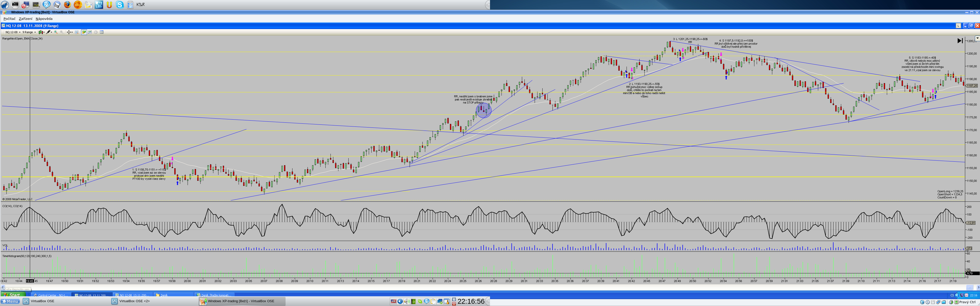Click the zoom out magnifier icon
Screen dimensions: 980x306
pos(62,32)
